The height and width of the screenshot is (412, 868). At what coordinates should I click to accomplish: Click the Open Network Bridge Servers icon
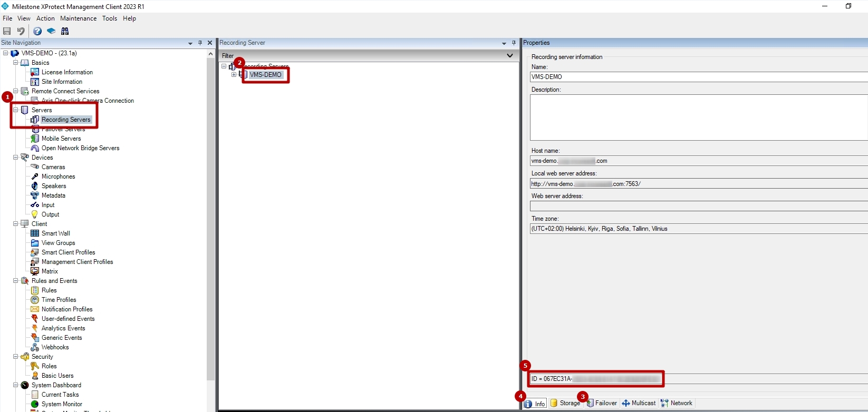pyautogui.click(x=35, y=148)
